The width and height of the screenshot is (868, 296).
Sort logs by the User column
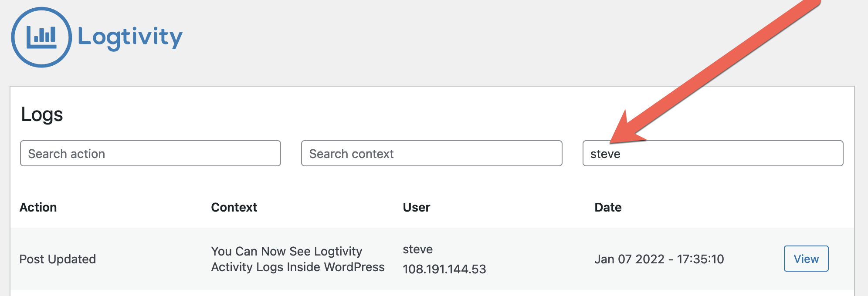(417, 207)
